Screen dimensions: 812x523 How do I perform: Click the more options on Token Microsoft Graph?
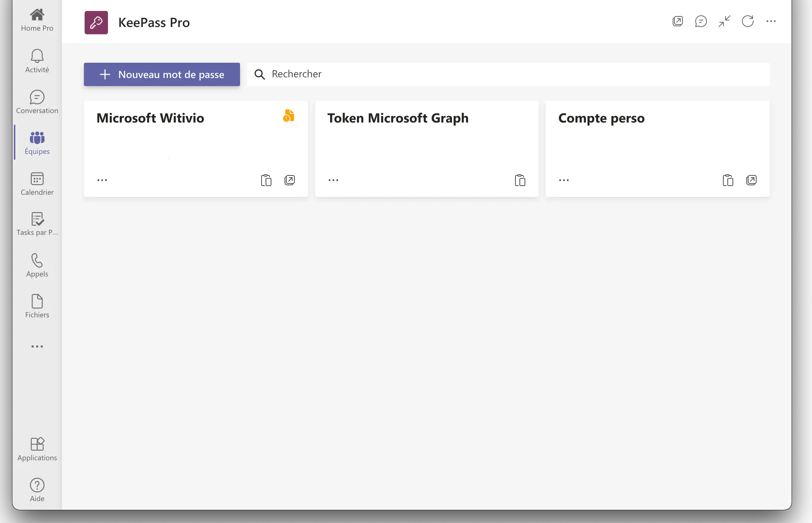coord(333,181)
